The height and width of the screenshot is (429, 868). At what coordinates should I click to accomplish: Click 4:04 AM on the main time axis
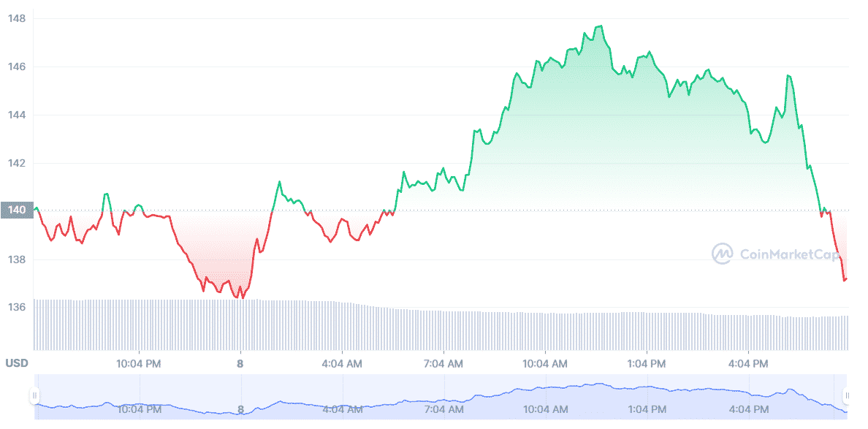pyautogui.click(x=341, y=363)
